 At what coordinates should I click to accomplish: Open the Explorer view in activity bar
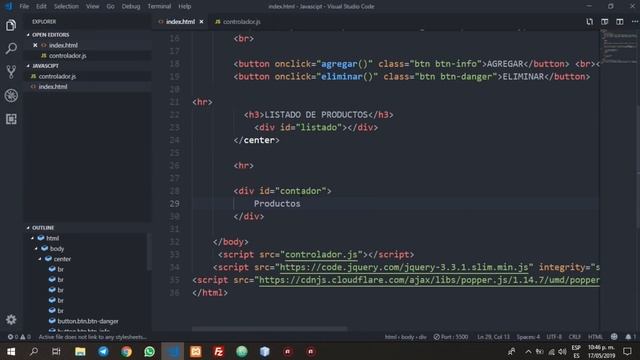(11, 25)
